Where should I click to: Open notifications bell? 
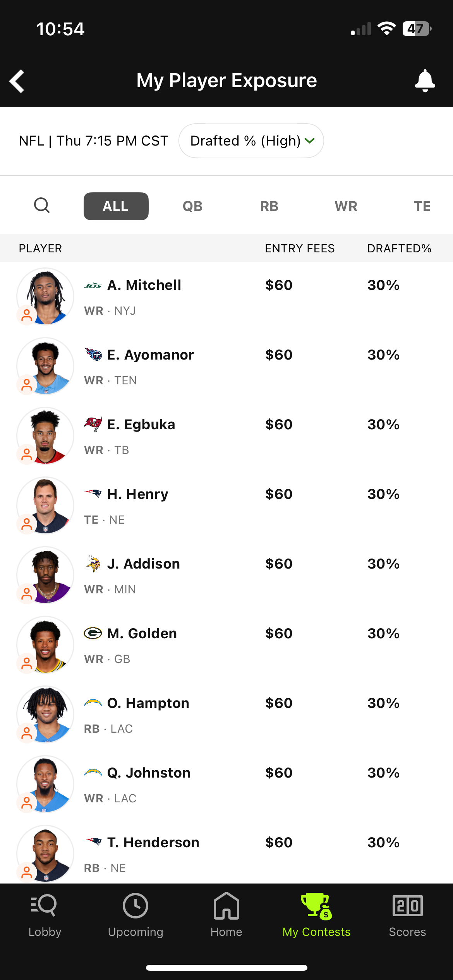click(425, 81)
